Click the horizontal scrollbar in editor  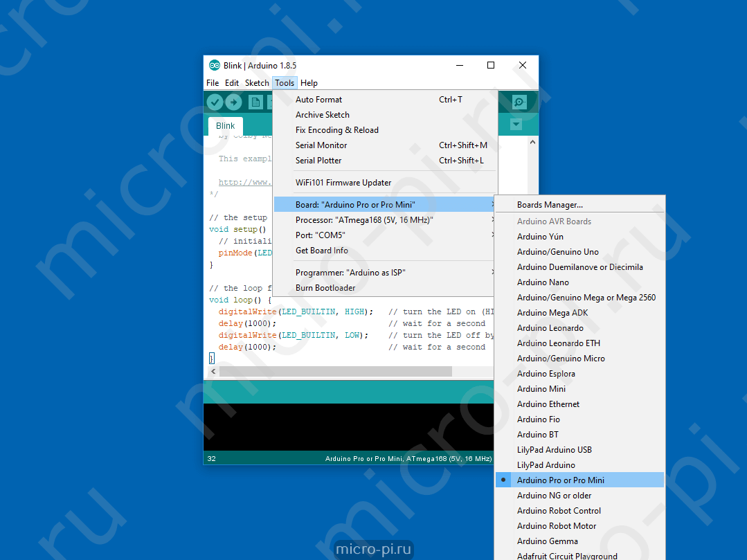pyautogui.click(x=335, y=371)
